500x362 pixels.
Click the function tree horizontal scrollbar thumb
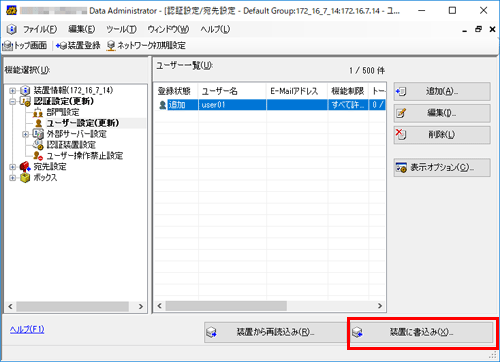pos(72,306)
